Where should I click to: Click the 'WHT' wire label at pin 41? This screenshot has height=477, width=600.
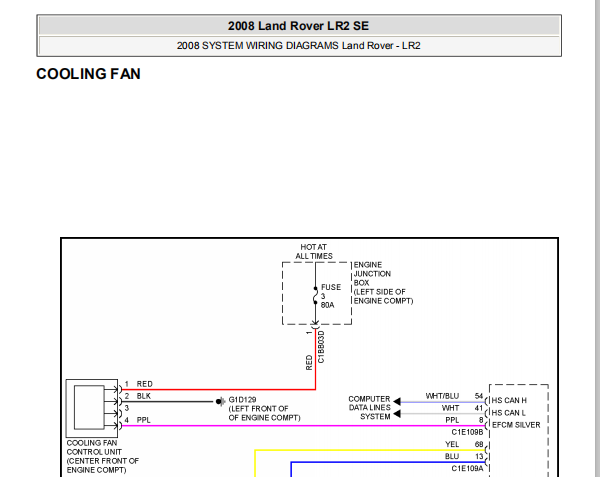click(x=450, y=408)
